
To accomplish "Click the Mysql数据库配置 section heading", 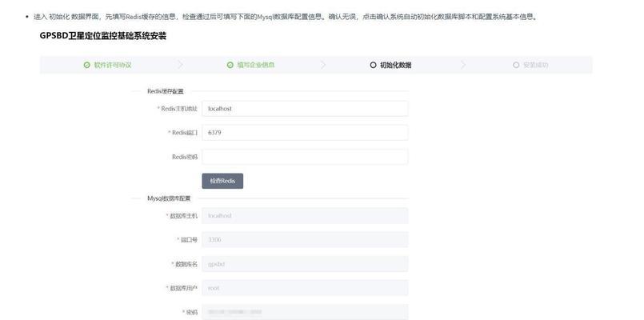I will [x=169, y=198].
